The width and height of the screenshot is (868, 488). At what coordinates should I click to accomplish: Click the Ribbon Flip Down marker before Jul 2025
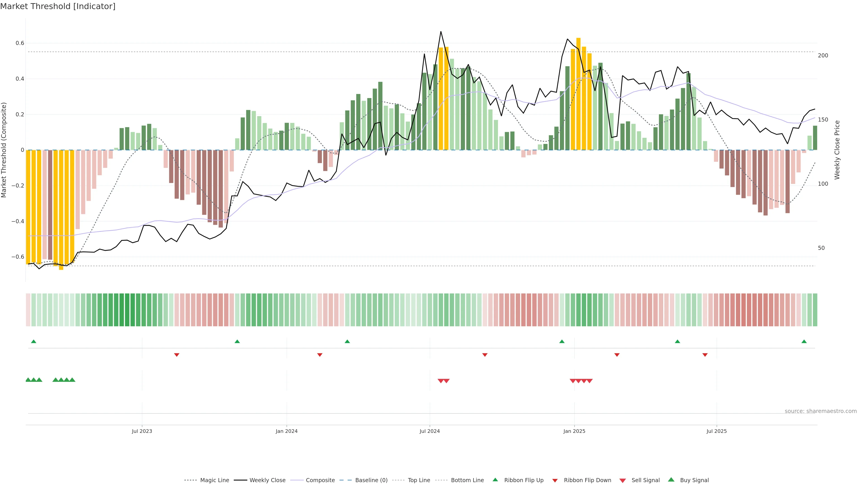click(x=705, y=355)
